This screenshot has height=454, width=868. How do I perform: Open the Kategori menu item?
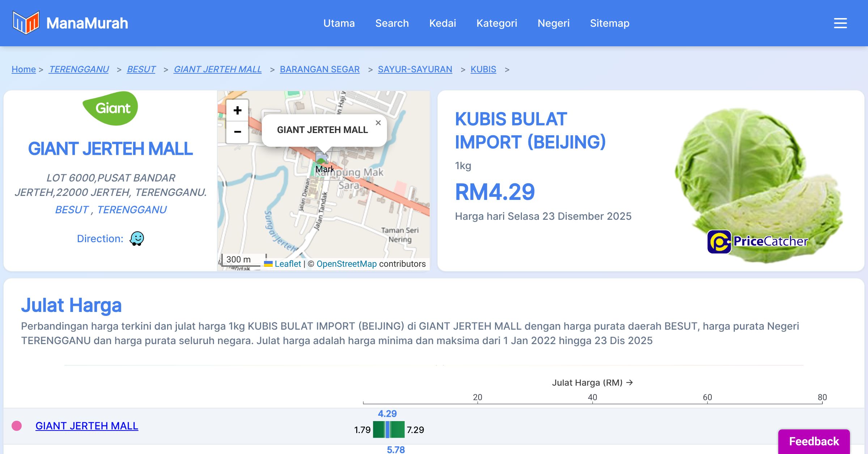pyautogui.click(x=497, y=23)
